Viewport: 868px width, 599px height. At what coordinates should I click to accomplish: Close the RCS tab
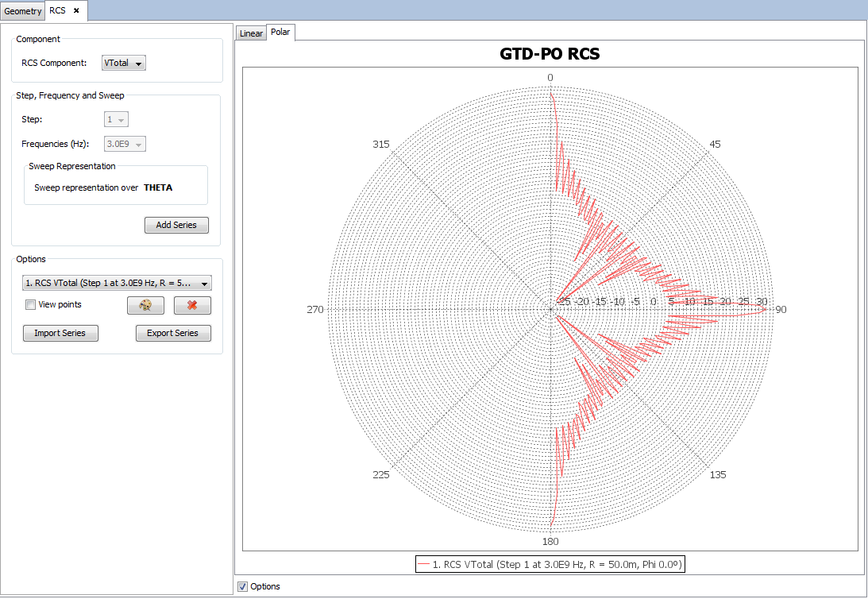point(76,10)
